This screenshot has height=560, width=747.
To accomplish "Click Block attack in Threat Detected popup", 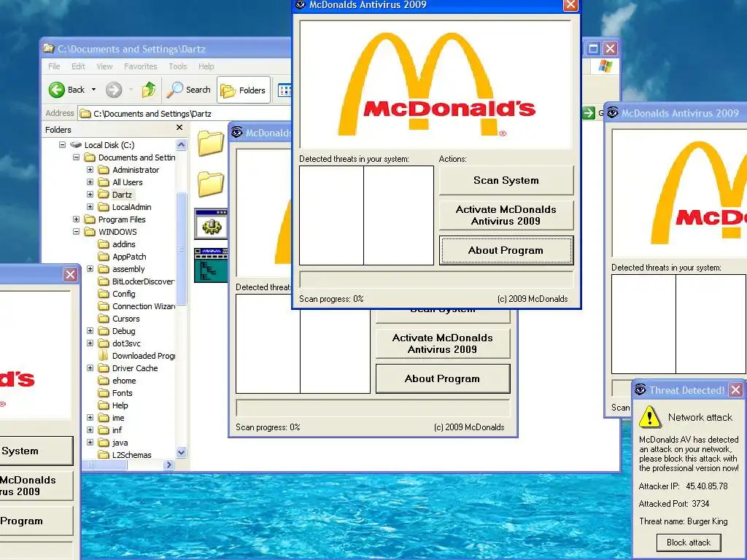I will (x=689, y=542).
